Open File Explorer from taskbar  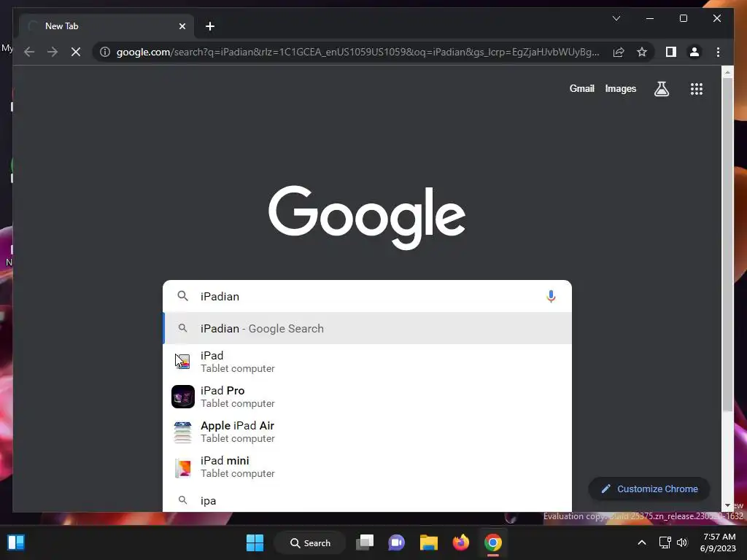(429, 542)
